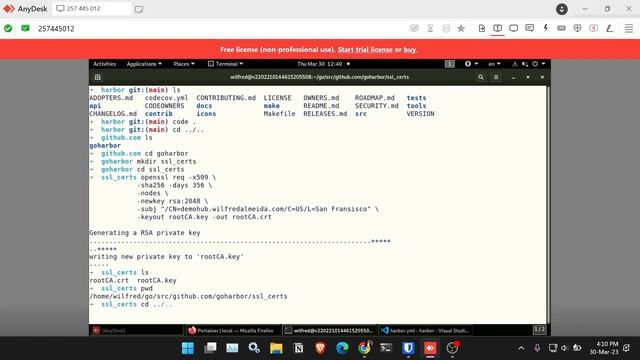Open the GNOME Activities overview

click(x=104, y=64)
